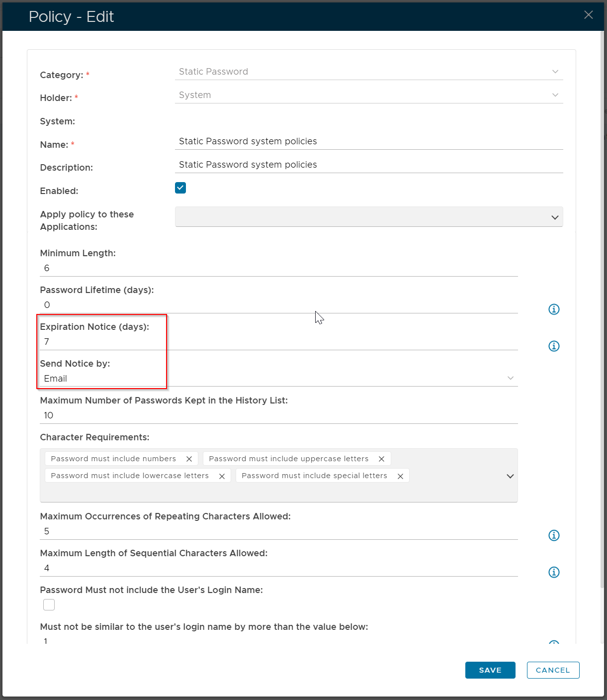Click the SAVE button
Viewport: 607px width, 700px height.
coord(490,670)
